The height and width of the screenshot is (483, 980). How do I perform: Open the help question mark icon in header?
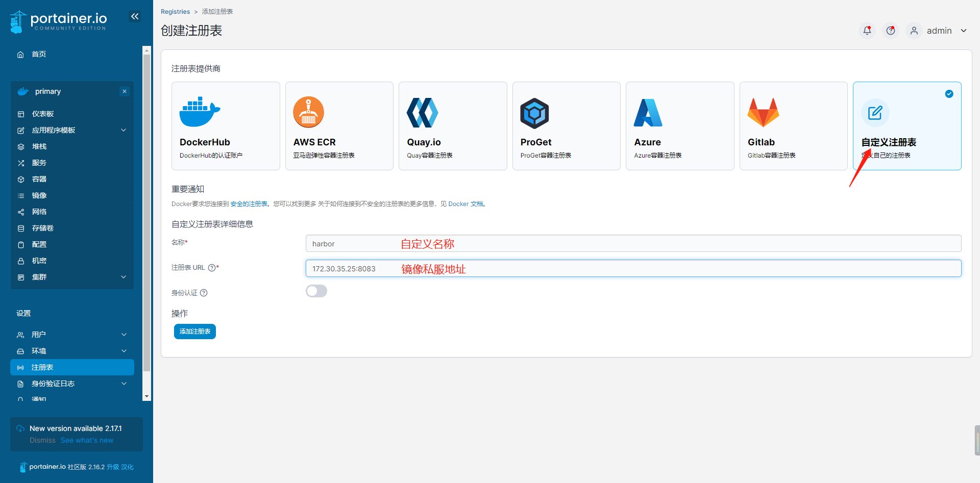[x=891, y=31]
